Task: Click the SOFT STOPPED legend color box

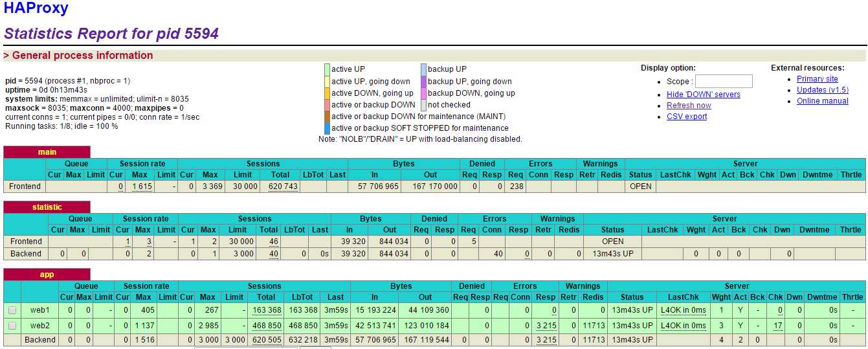Action: coord(327,128)
